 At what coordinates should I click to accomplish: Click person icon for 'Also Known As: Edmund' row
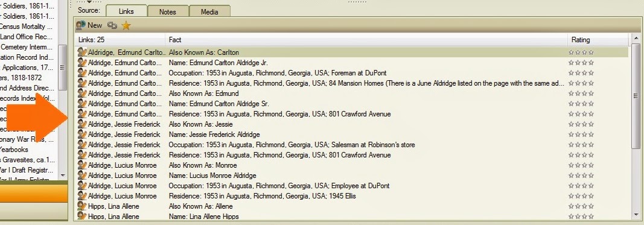point(82,93)
